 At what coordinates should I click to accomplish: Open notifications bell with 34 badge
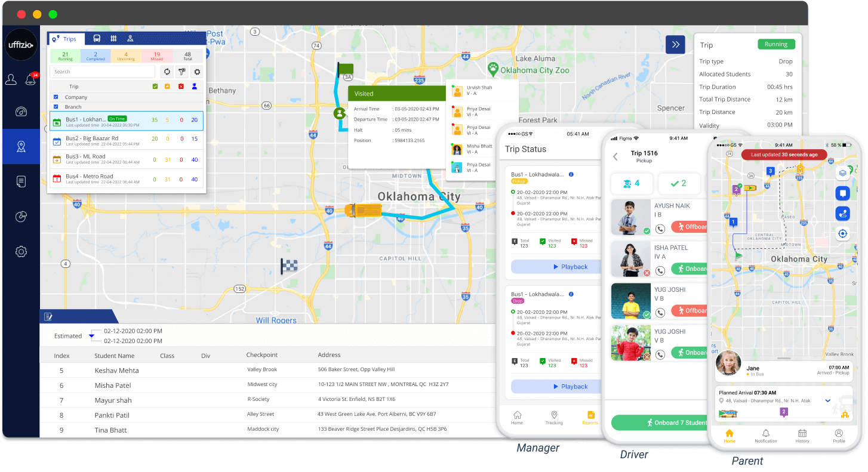point(31,79)
